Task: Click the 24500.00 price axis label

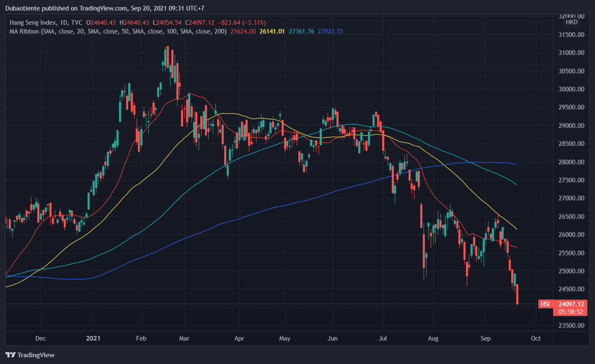Action: 571,289
